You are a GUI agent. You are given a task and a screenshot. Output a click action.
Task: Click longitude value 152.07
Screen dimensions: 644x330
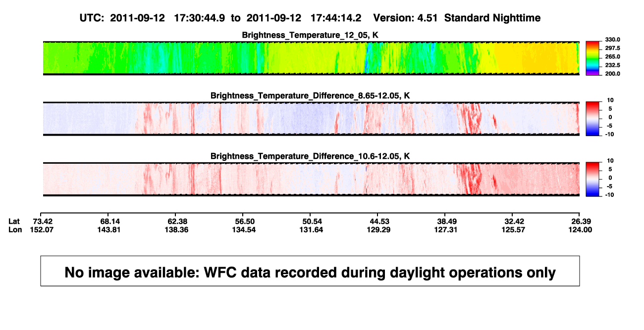[x=43, y=230]
